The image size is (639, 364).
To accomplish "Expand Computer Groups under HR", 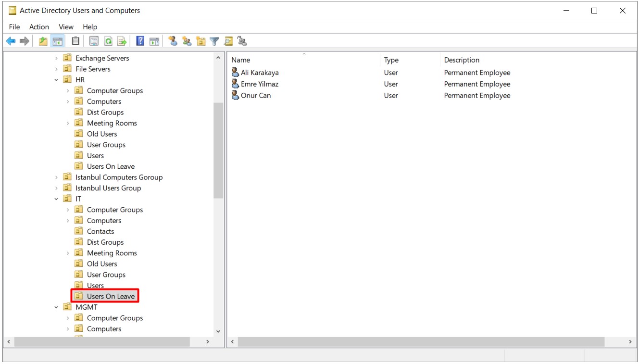I will [x=68, y=90].
